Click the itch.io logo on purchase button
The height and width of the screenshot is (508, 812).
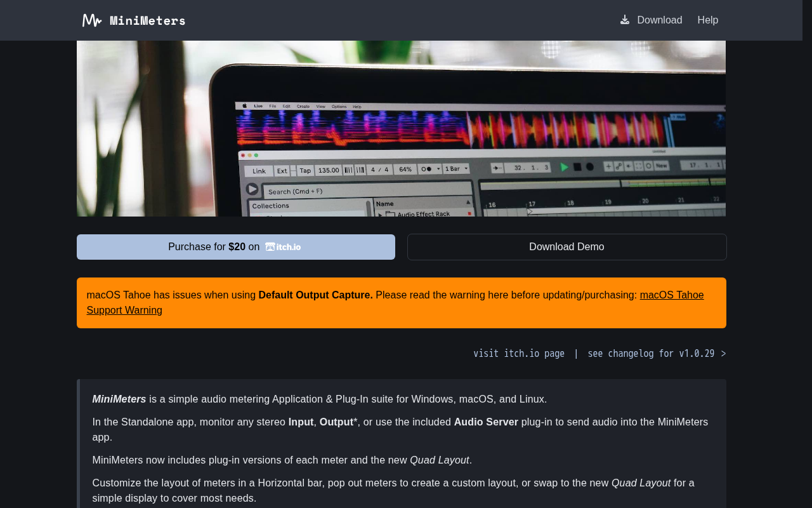pos(283,247)
